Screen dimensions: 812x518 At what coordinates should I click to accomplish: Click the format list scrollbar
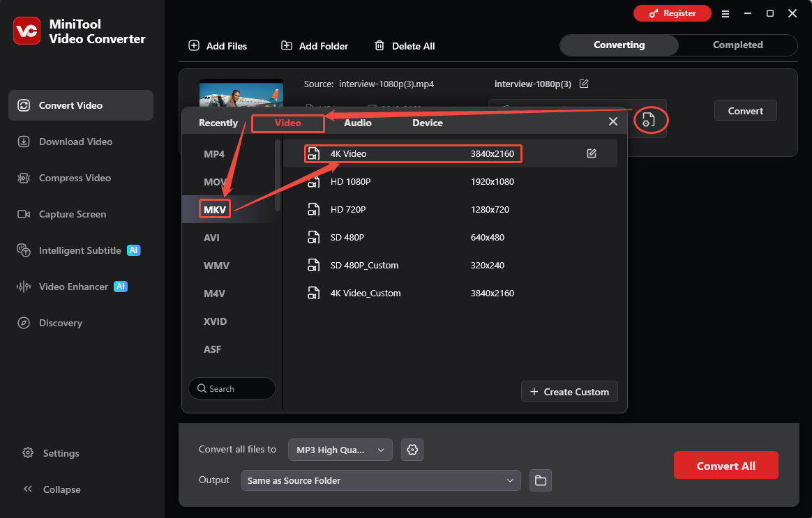pyautogui.click(x=278, y=176)
